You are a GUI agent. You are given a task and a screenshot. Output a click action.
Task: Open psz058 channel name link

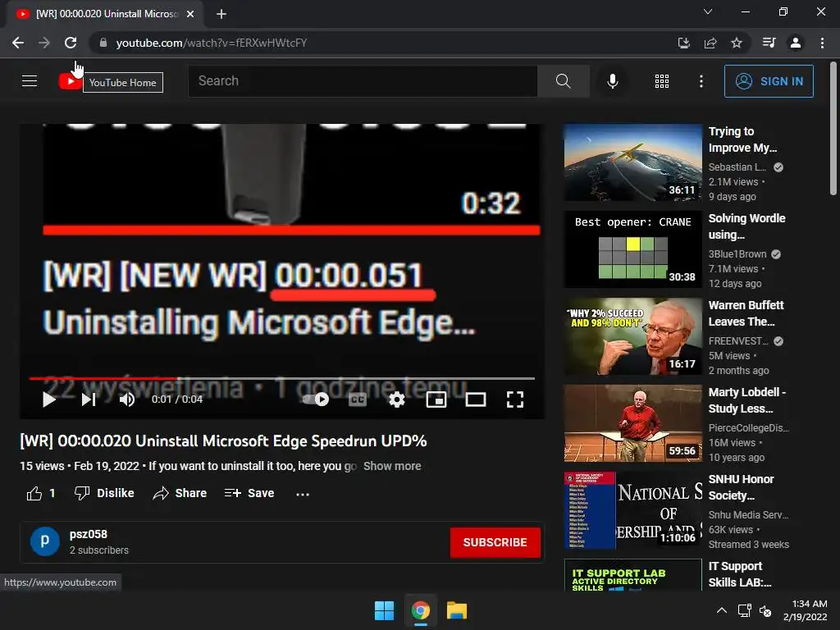click(x=89, y=534)
